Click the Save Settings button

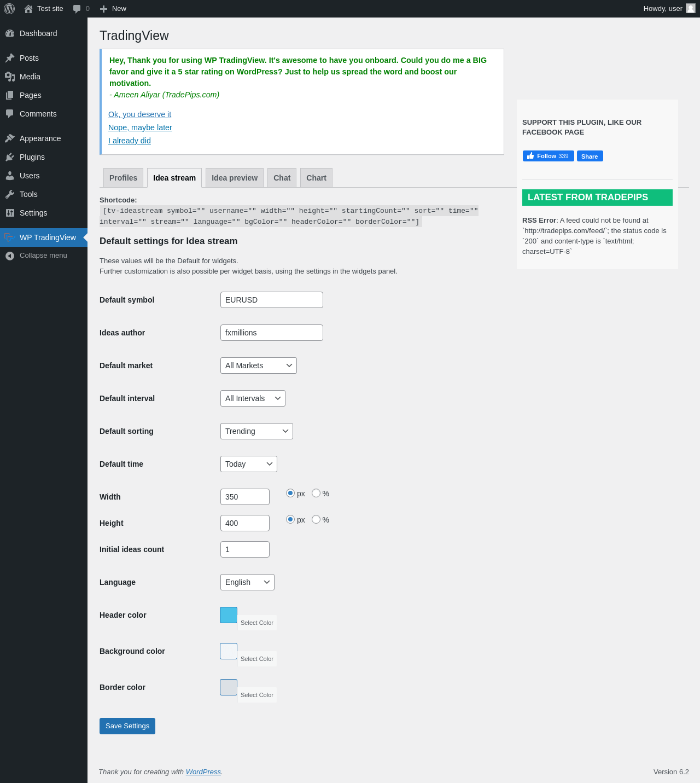[x=127, y=726]
